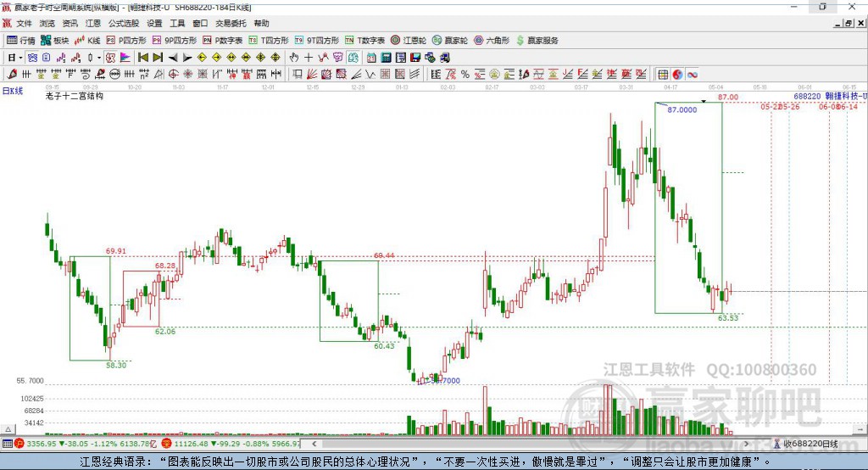The image size is (868, 470).
Task: Open the 文件 menu
Action: (x=24, y=23)
